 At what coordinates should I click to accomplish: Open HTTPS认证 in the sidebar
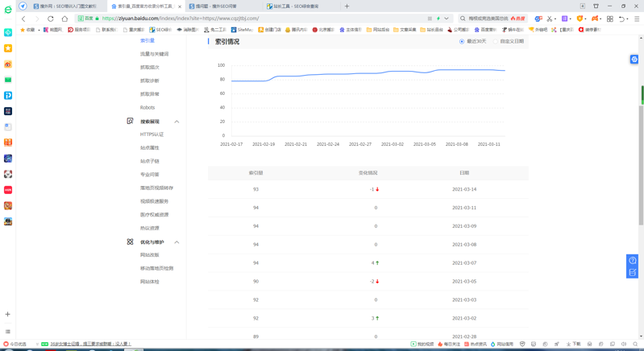(152, 134)
